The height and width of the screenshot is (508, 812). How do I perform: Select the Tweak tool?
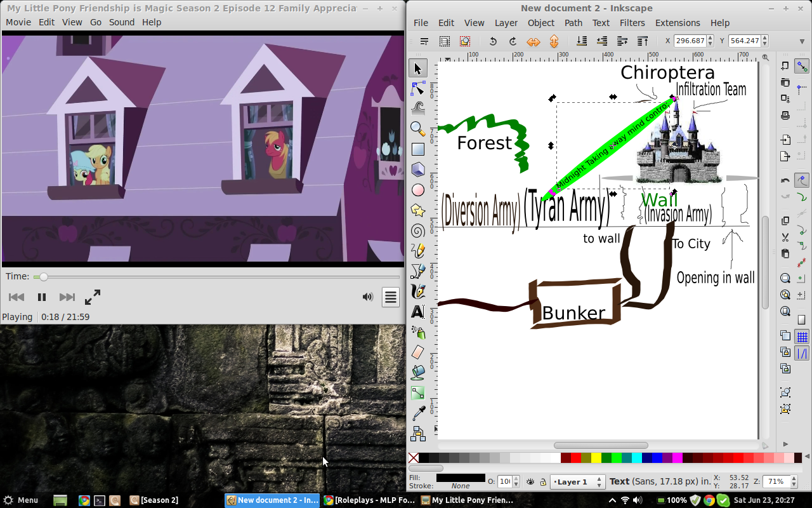click(417, 109)
